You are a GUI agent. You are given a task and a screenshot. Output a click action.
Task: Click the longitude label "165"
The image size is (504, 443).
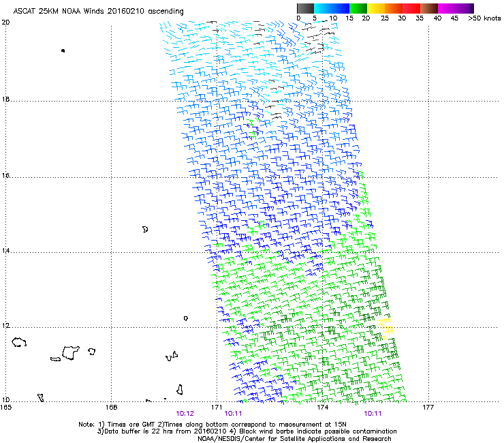pos(5,408)
